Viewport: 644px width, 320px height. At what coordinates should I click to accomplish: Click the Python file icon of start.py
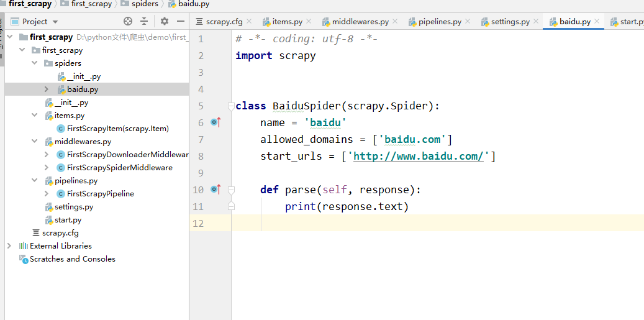click(x=49, y=220)
